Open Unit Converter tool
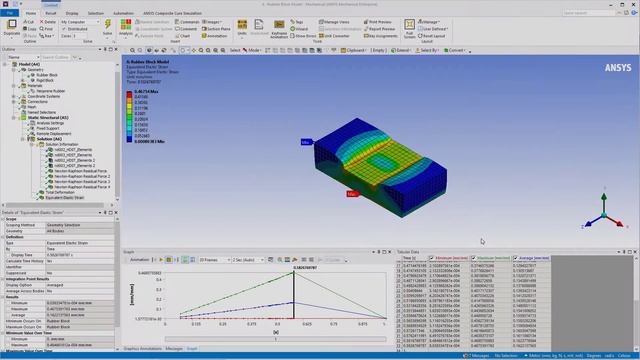The image size is (640, 360). [x=334, y=36]
